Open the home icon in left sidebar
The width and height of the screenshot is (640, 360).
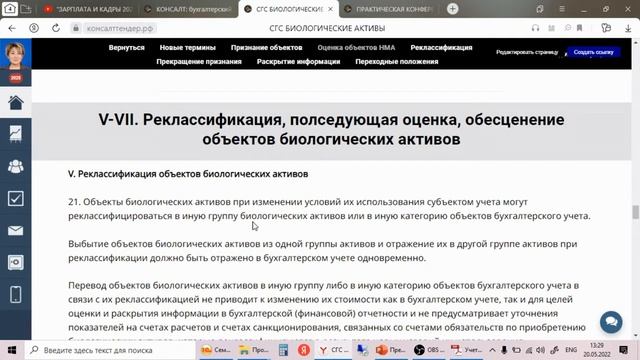[16, 102]
